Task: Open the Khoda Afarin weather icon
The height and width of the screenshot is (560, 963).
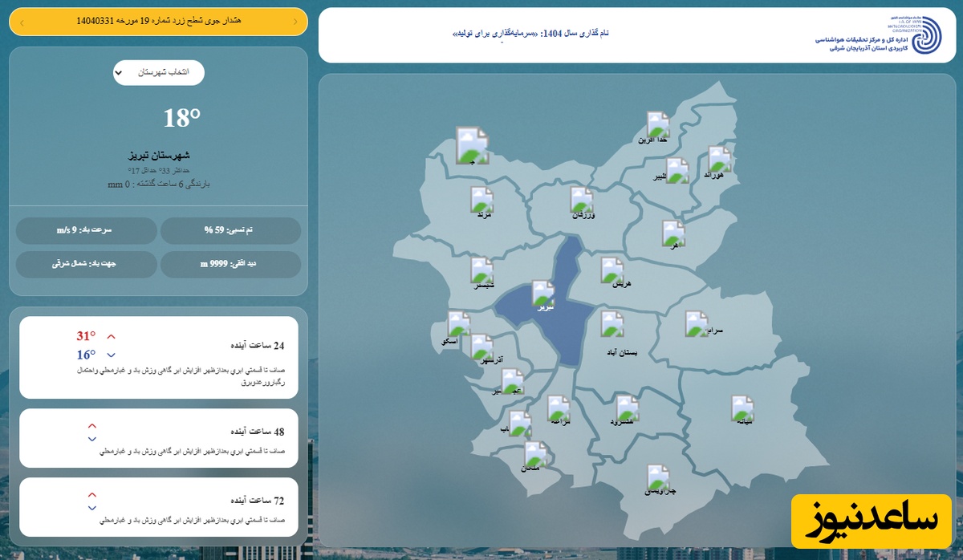Action: click(658, 124)
